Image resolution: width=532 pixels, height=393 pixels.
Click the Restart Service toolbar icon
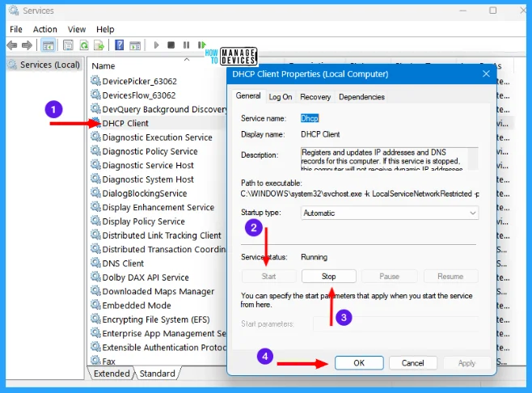coord(201,45)
